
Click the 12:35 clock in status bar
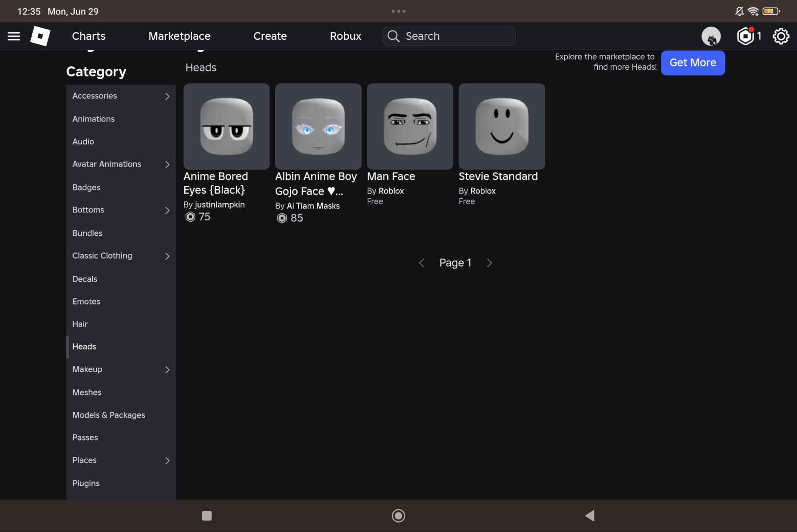coord(29,11)
